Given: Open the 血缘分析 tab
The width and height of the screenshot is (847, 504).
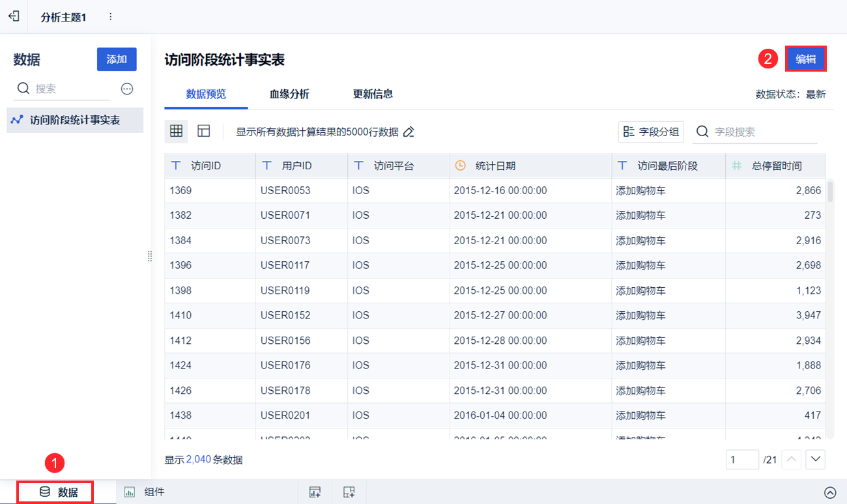Looking at the screenshot, I should (289, 94).
